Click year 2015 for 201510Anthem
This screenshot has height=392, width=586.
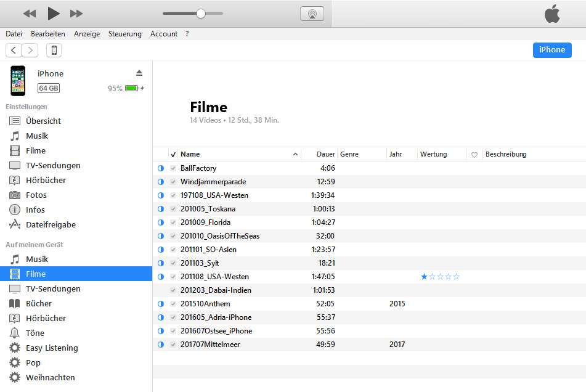397,304
